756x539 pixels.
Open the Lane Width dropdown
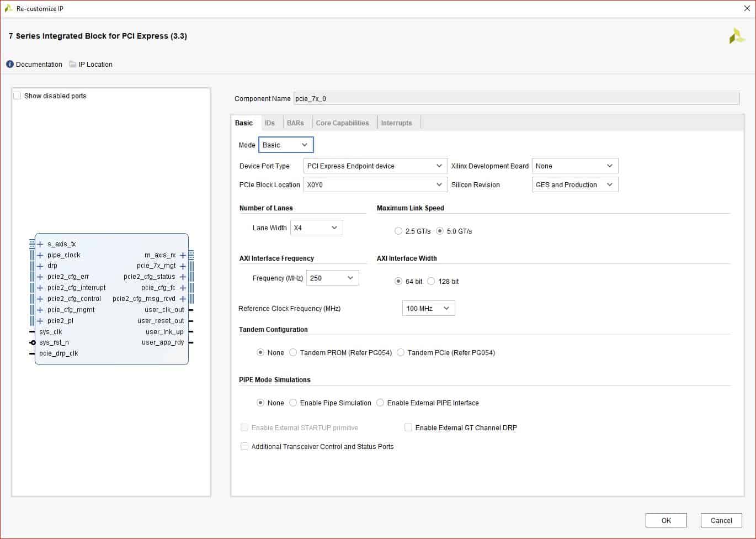pos(316,228)
